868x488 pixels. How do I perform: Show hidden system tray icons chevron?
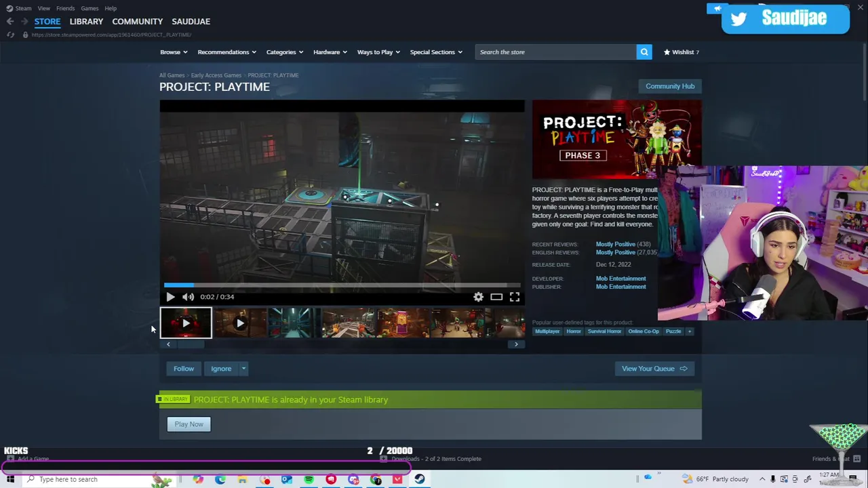762,479
